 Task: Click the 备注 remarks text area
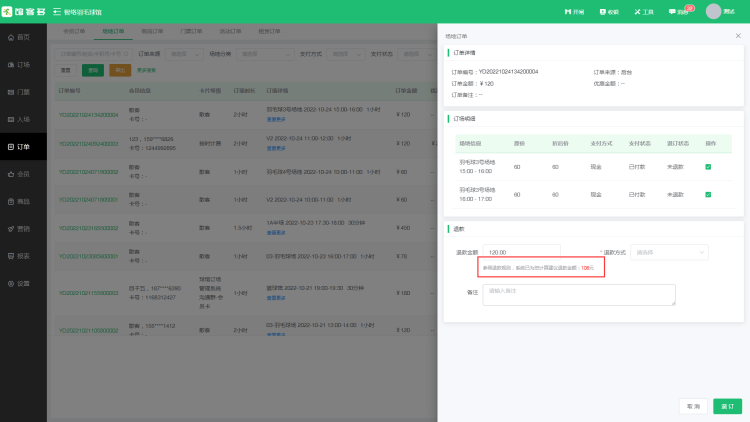click(x=579, y=295)
